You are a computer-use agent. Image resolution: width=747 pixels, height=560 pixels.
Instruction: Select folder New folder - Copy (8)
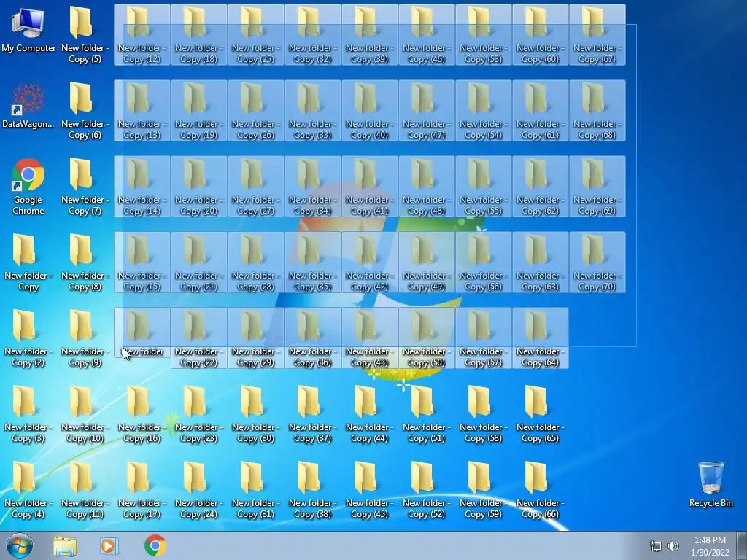click(85, 262)
